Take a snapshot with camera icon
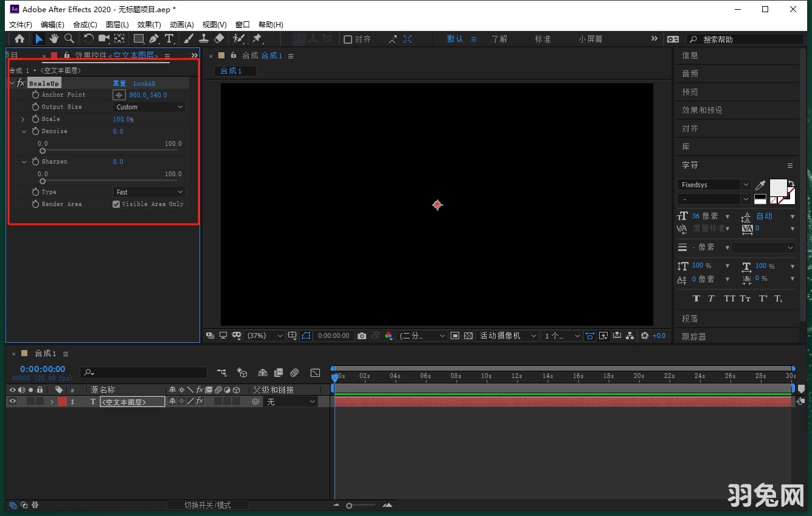 click(362, 335)
